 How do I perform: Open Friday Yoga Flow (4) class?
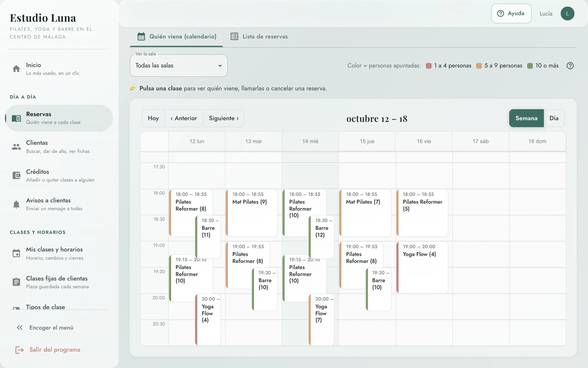(422, 267)
